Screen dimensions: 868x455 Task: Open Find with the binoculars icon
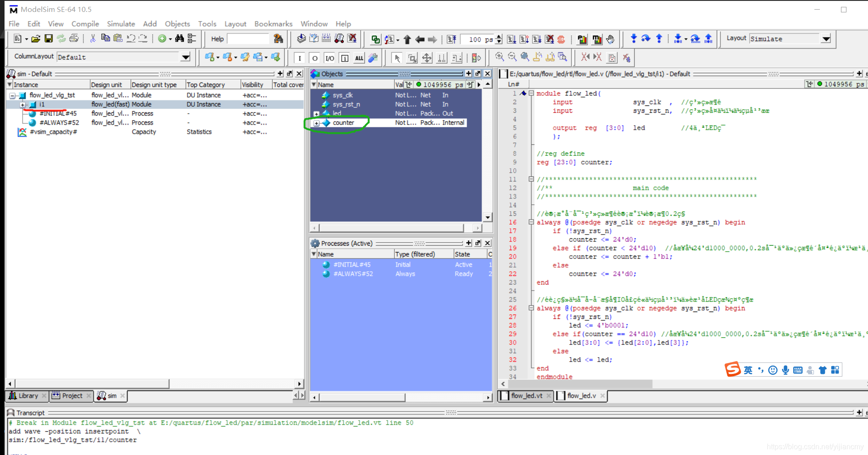(179, 39)
